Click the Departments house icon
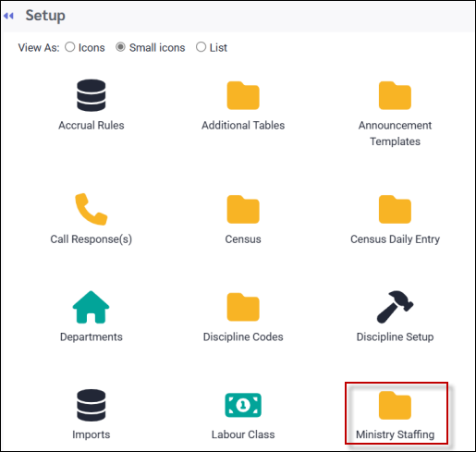Viewport: 476px width, 452px height. [91, 307]
